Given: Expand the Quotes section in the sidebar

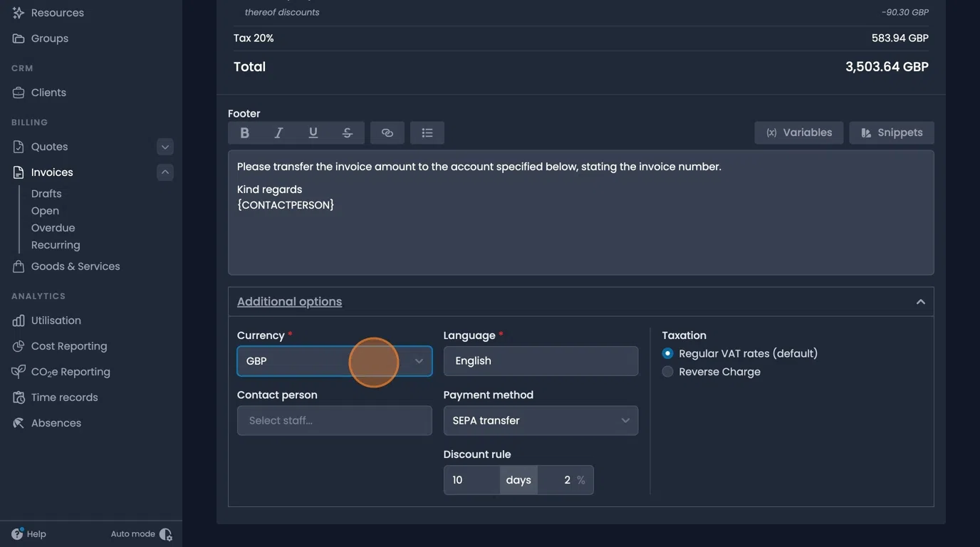Looking at the screenshot, I should [x=165, y=147].
